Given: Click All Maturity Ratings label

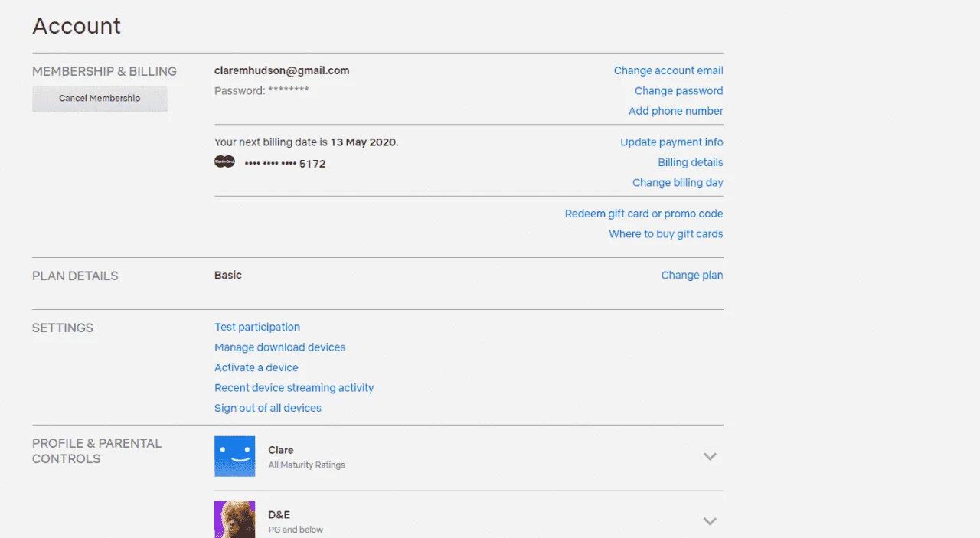Looking at the screenshot, I should pos(307,465).
